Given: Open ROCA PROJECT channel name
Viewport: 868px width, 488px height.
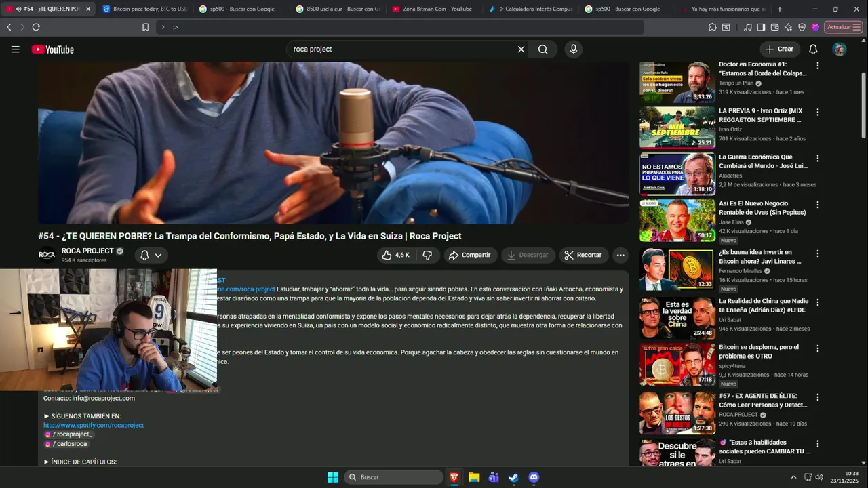Looking at the screenshot, I should pyautogui.click(x=87, y=251).
